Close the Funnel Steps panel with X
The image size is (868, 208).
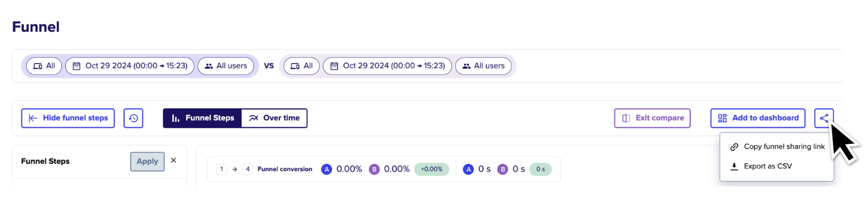(173, 161)
